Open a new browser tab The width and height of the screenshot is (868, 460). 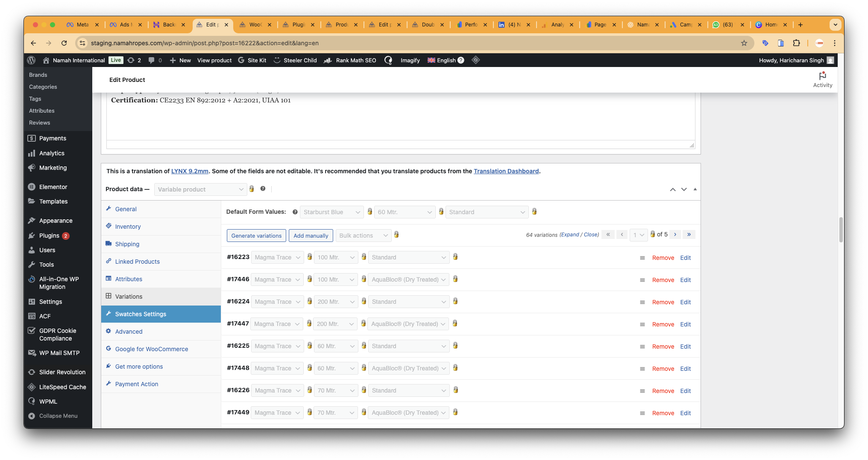pyautogui.click(x=801, y=25)
